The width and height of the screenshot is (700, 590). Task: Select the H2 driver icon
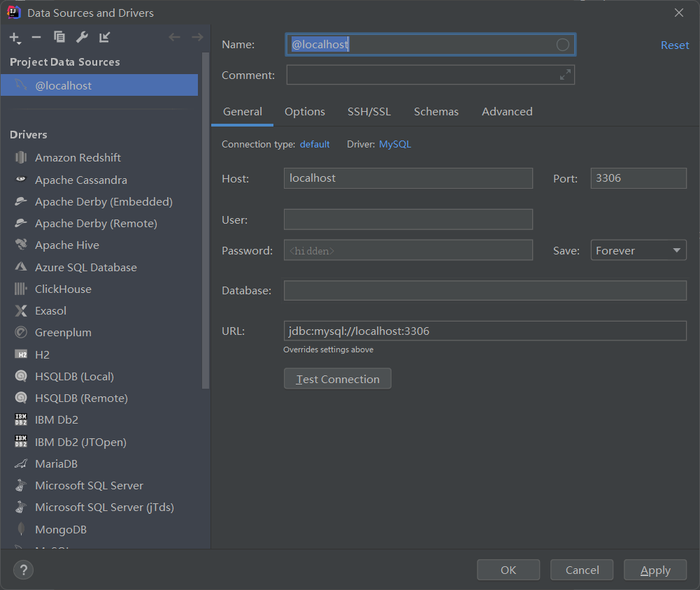click(x=20, y=354)
